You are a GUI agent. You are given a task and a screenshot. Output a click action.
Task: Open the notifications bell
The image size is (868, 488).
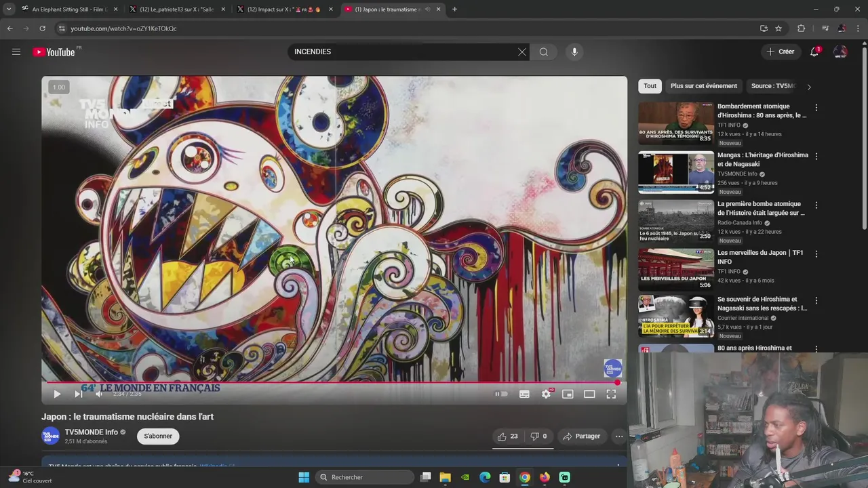click(814, 52)
